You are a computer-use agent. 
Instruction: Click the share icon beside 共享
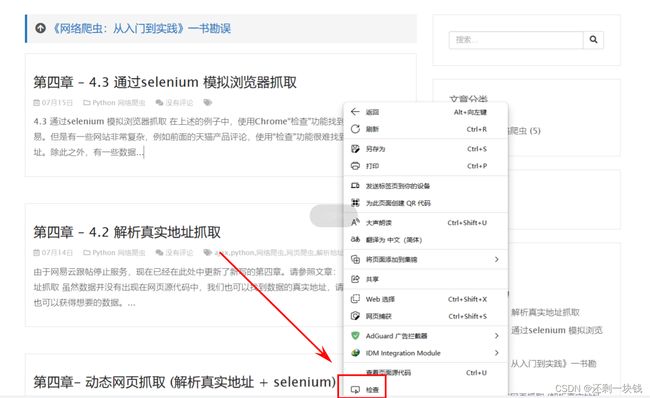tap(355, 279)
